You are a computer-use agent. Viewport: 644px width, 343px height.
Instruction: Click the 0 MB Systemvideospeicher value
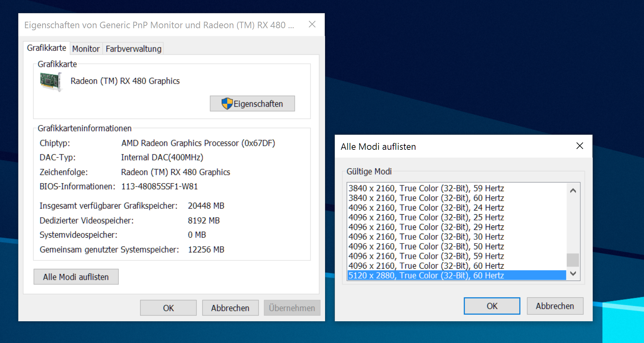(197, 235)
